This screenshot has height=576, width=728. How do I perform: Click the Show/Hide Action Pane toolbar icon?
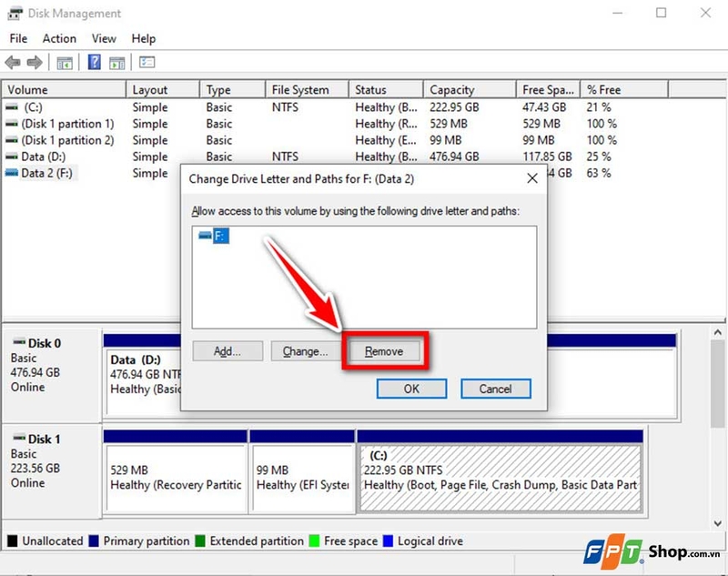(117, 63)
